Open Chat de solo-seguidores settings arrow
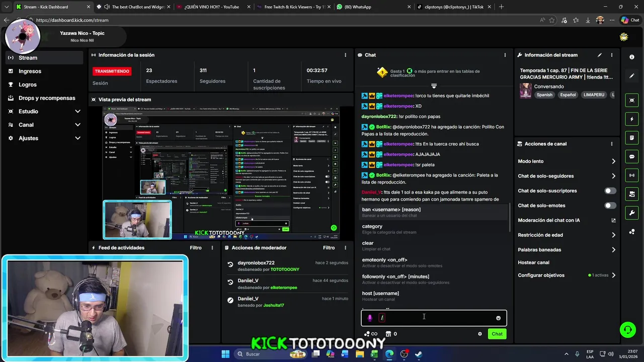This screenshot has height=362, width=644. coord(613,176)
